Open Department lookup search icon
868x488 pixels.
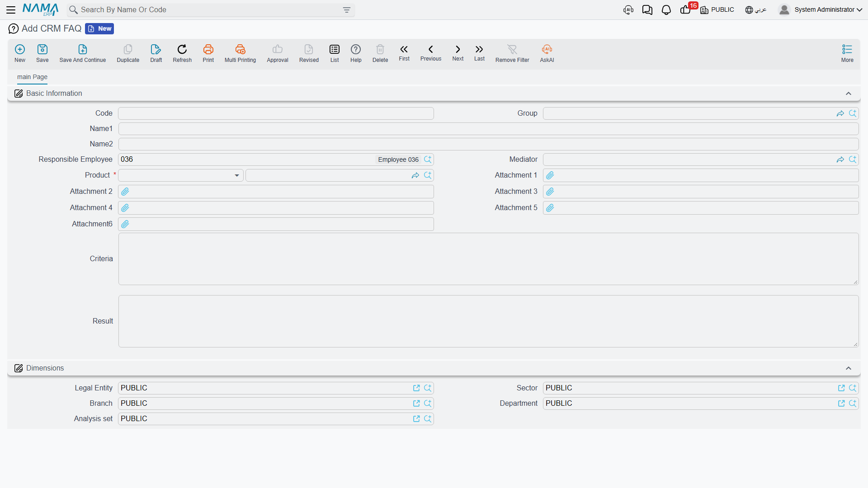point(853,404)
